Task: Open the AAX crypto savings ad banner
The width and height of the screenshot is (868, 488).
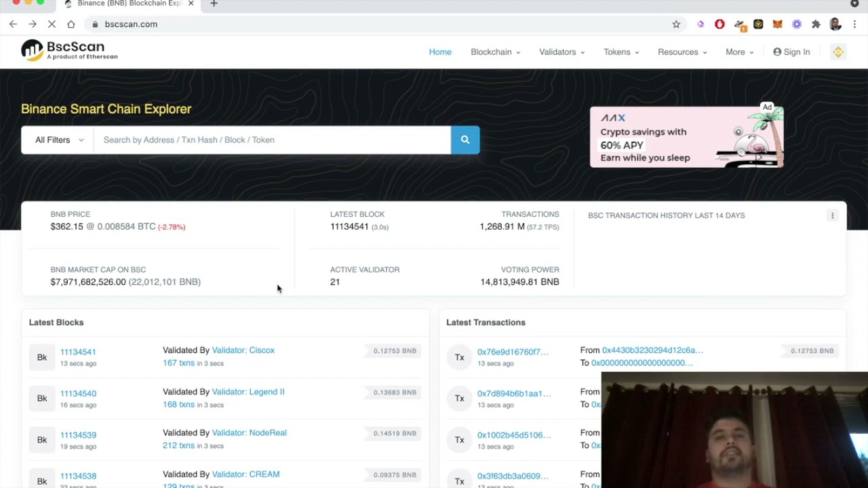Action: coord(686,137)
